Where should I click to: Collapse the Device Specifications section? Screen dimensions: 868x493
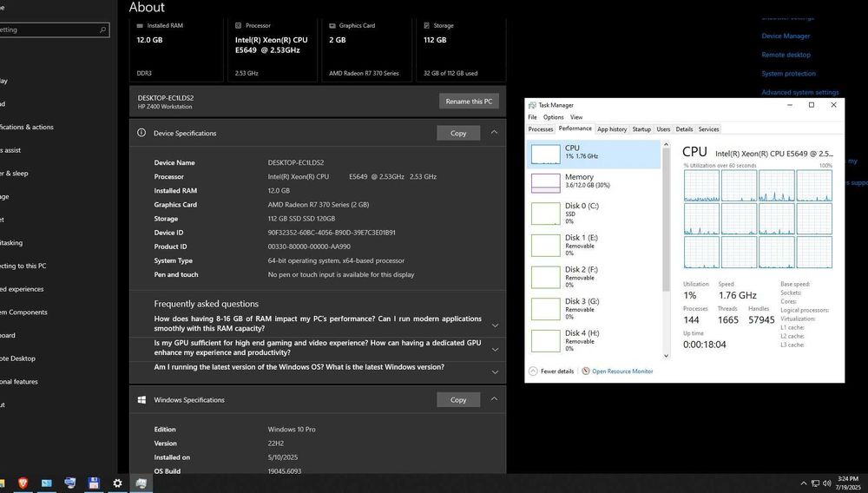[495, 132]
